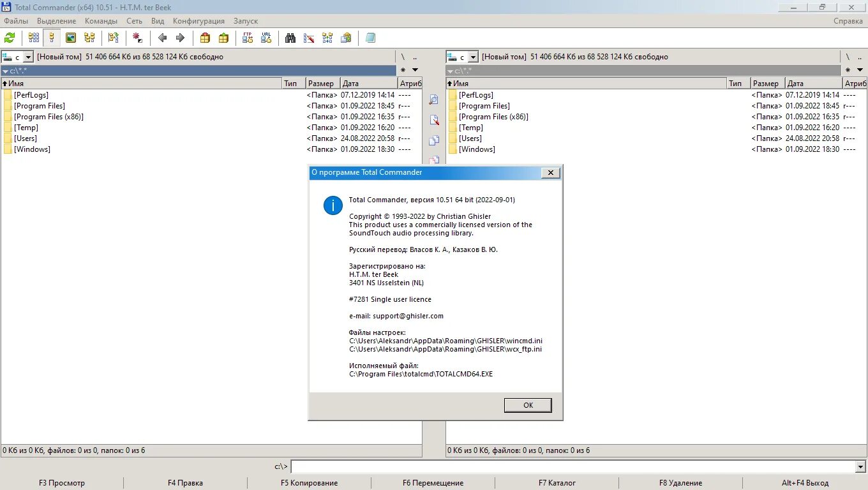Open left panel favorites asterisk button
Image resolution: width=868 pixels, height=490 pixels.
tap(403, 70)
